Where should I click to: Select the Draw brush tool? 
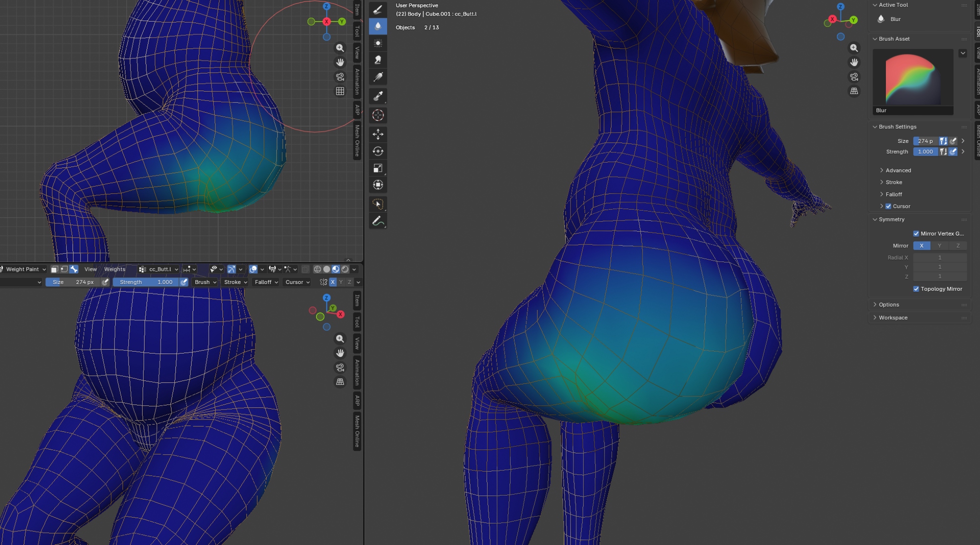click(x=378, y=9)
